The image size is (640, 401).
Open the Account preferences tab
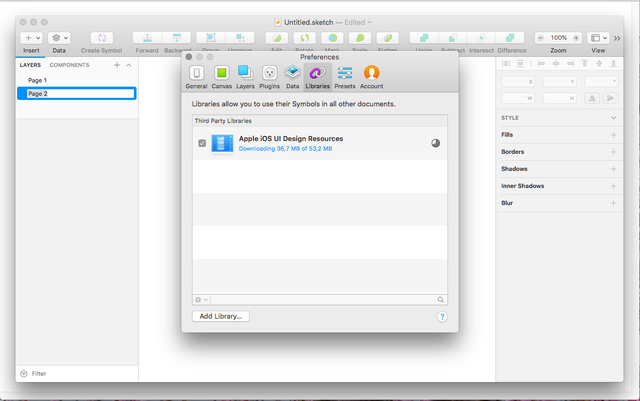point(371,77)
